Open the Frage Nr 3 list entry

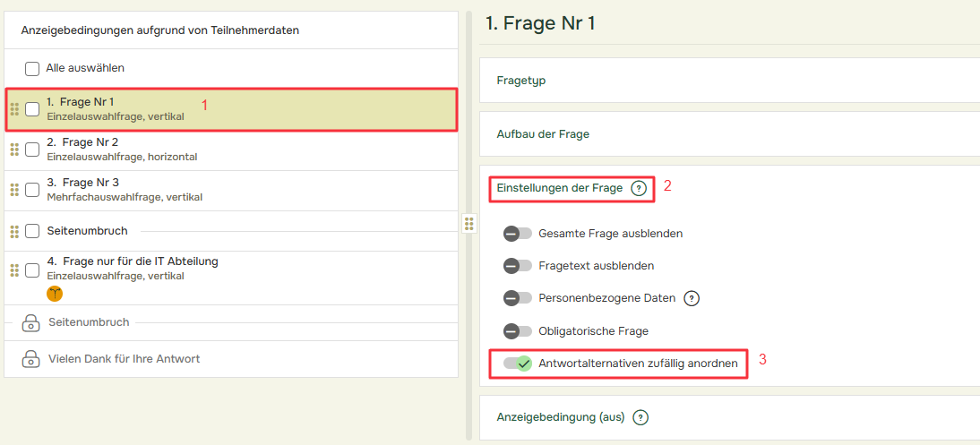coord(231,191)
